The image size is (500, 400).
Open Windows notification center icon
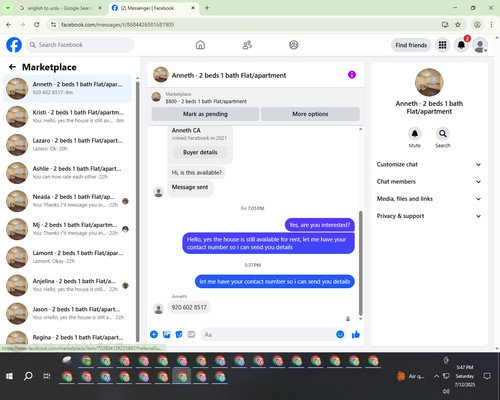487,376
